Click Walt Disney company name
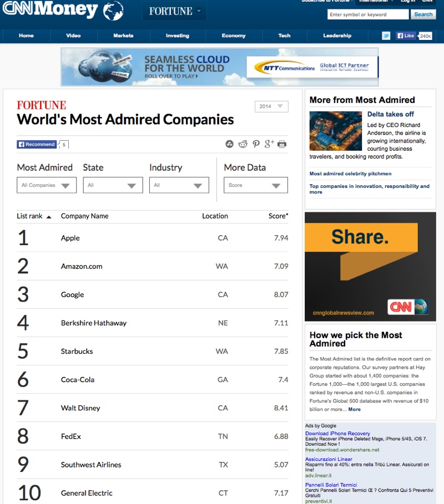444x504 pixels. [80, 408]
